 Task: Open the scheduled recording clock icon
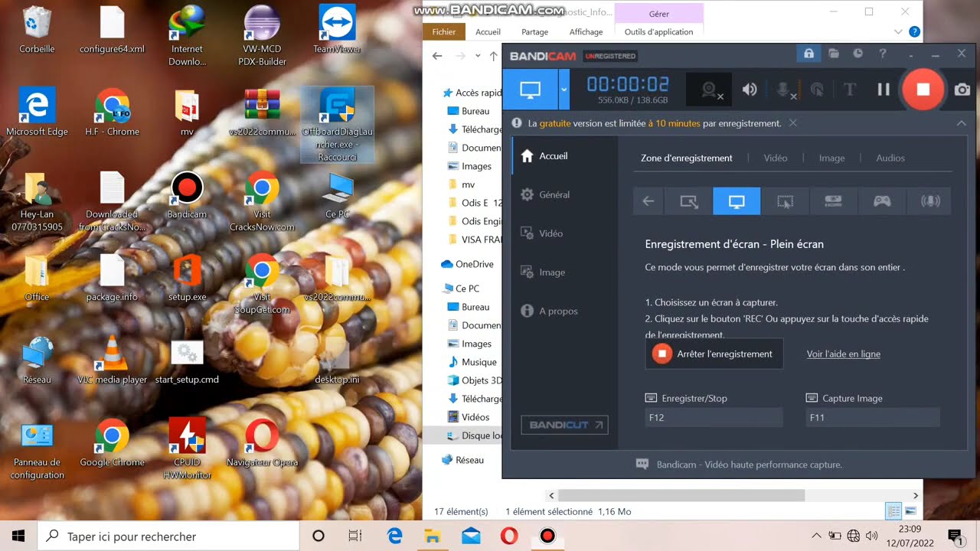point(858,54)
